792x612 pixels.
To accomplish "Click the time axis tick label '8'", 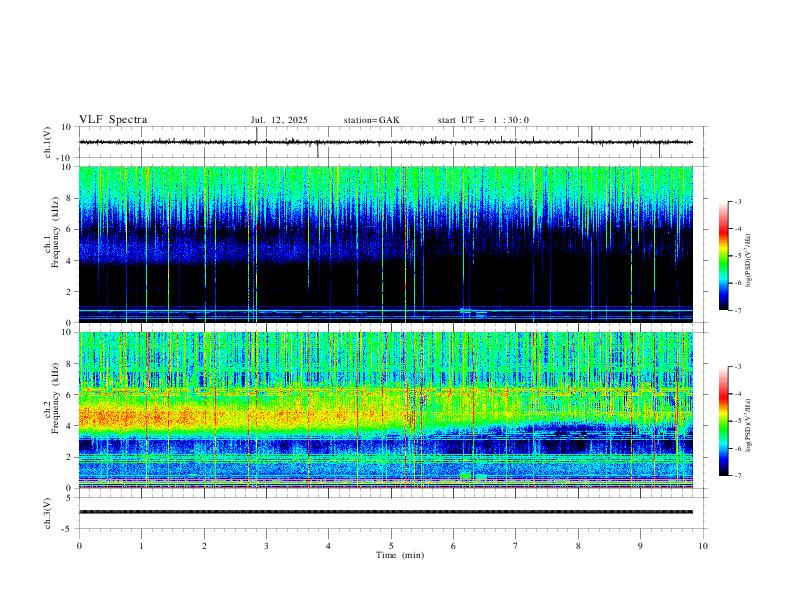I will coord(578,546).
